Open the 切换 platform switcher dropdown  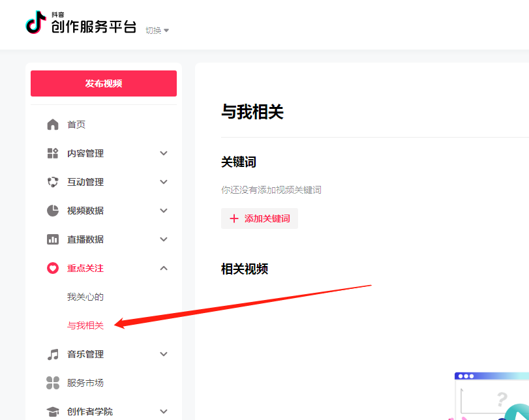157,31
